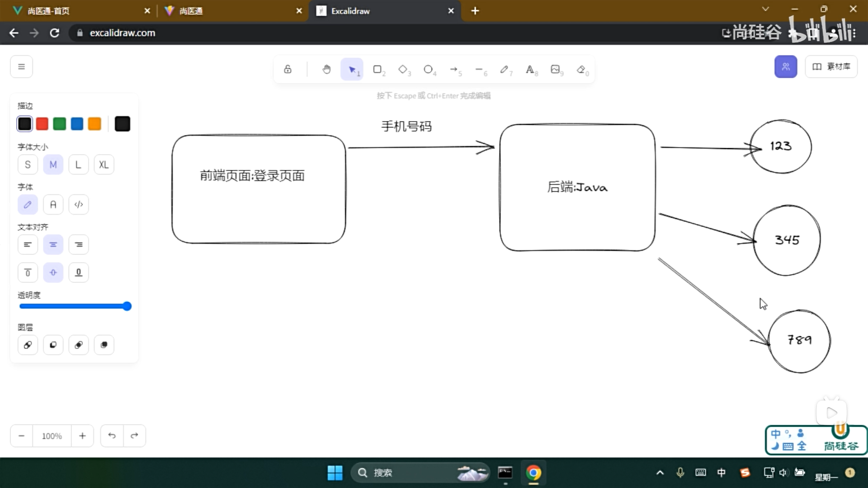
Task: Click the undo button
Action: tap(112, 436)
